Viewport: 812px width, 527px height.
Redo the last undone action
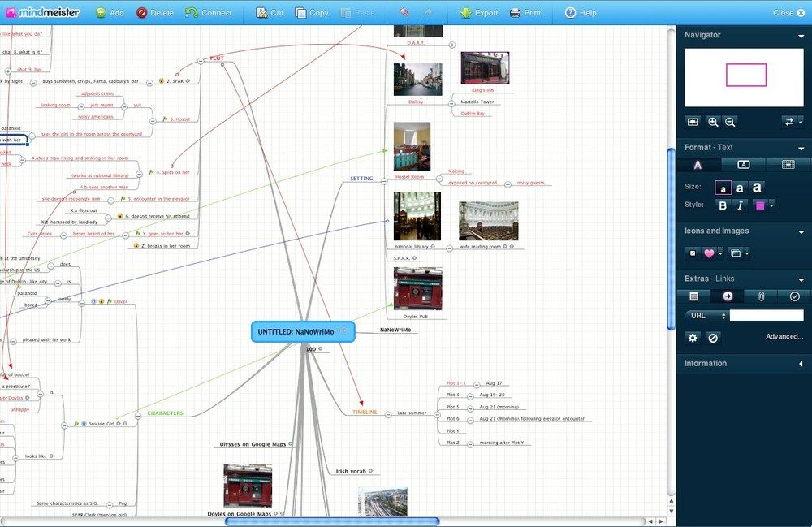[428, 12]
